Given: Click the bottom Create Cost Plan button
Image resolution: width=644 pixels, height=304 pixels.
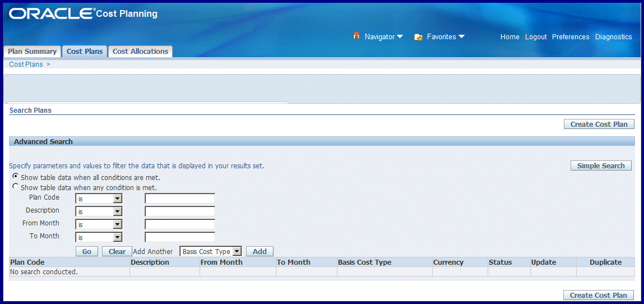Looking at the screenshot, I should point(599,295).
